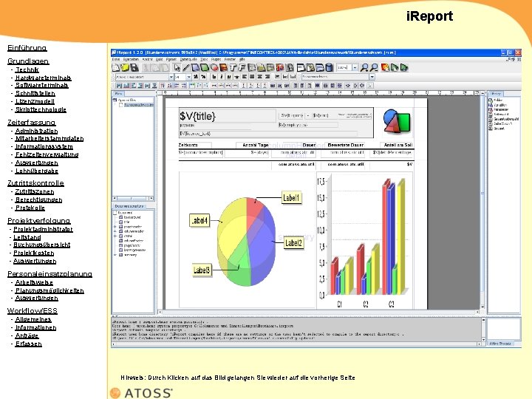This screenshot has height=399, width=532.
Task: Open the Ansicht menu
Action: 147,59
